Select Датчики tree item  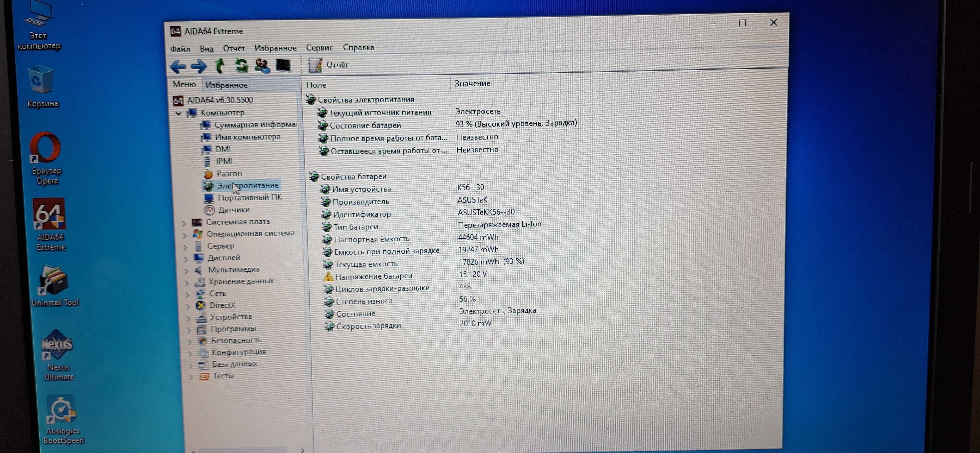click(x=227, y=210)
